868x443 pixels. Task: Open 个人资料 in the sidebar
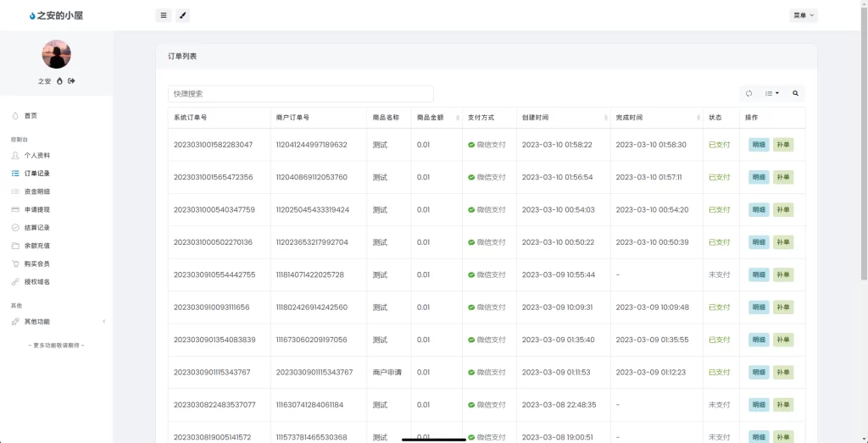pos(57,156)
